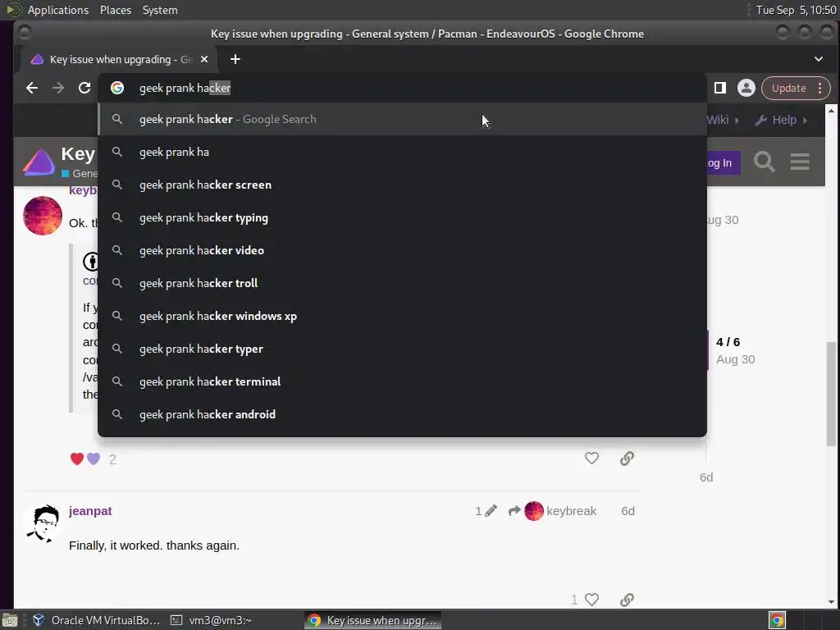This screenshot has width=840, height=630.
Task: Click the scrollbar down arrow at page bottom
Action: pyautogui.click(x=831, y=602)
